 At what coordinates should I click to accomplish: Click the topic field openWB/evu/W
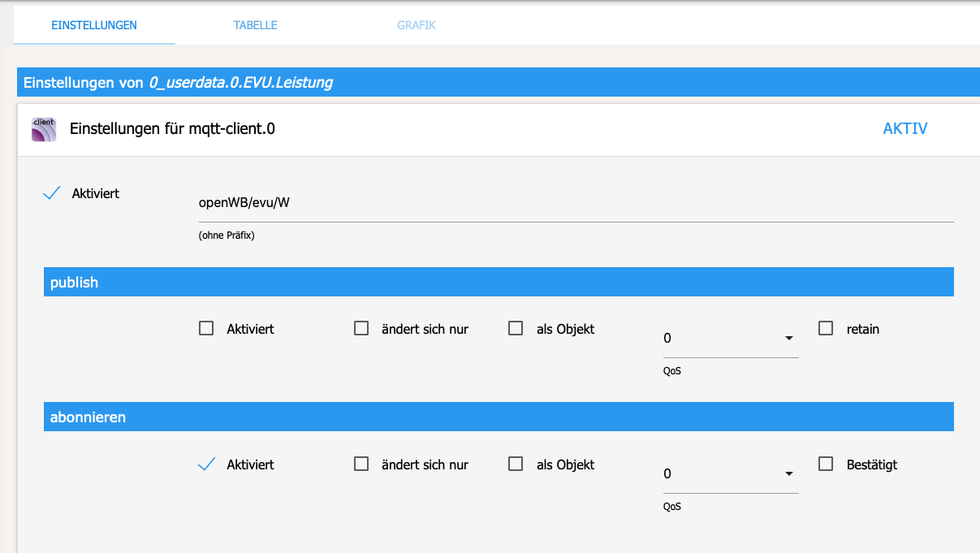(x=575, y=203)
